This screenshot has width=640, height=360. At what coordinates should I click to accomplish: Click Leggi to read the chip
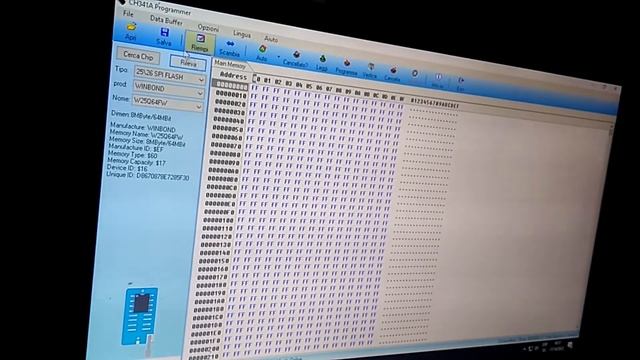[x=322, y=63]
